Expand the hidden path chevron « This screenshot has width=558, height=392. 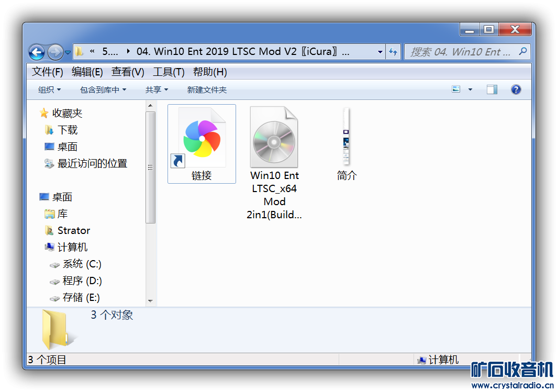92,51
